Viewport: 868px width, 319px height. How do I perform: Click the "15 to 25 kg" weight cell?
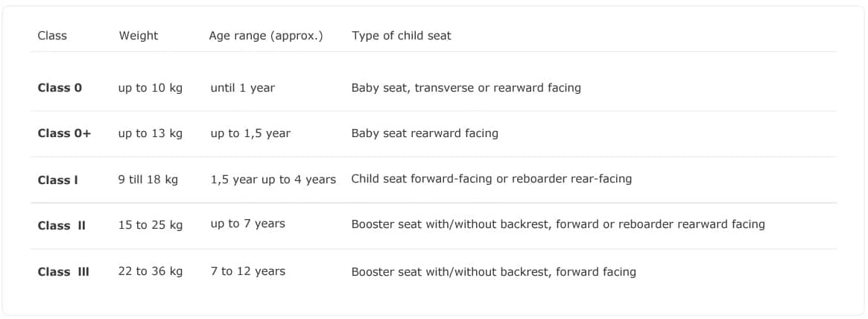click(151, 225)
